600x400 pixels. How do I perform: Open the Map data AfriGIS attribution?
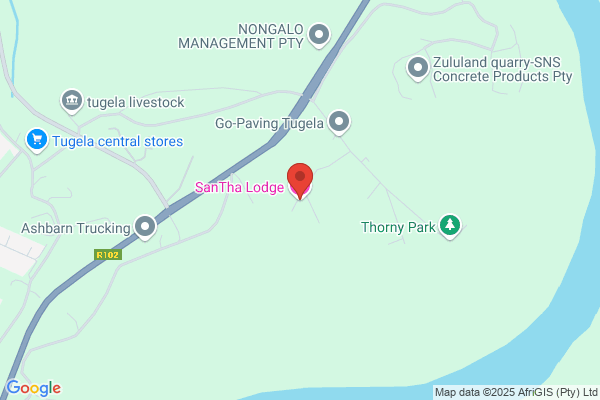coord(516,392)
